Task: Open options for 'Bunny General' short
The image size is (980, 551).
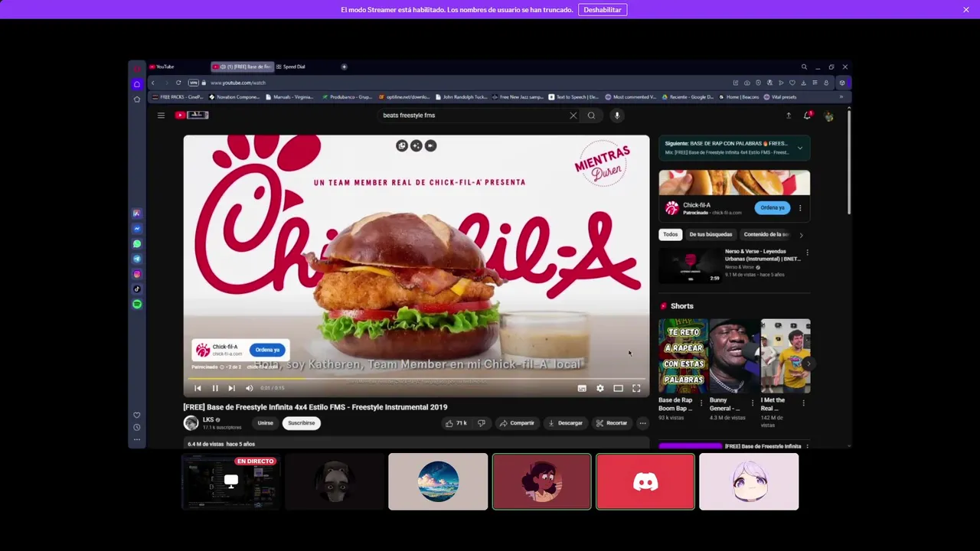Action: pyautogui.click(x=752, y=403)
